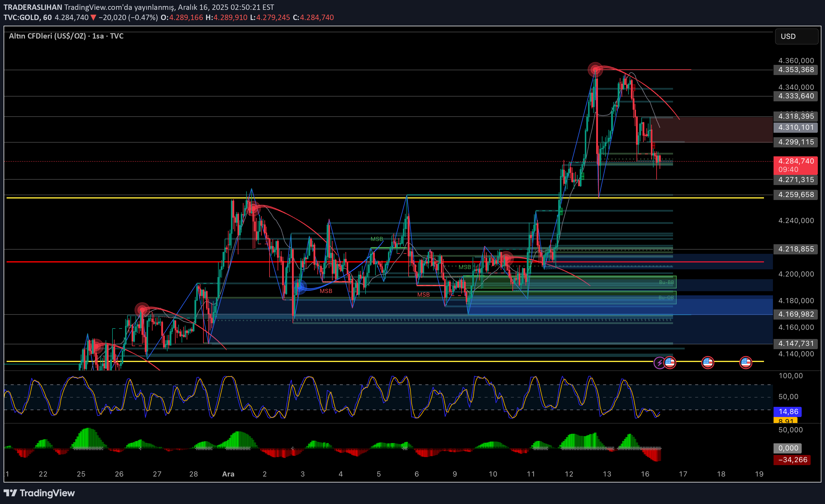Click the TVC:GOLD, 60 symbol text
Viewport: 825px width, 504px height.
point(28,17)
